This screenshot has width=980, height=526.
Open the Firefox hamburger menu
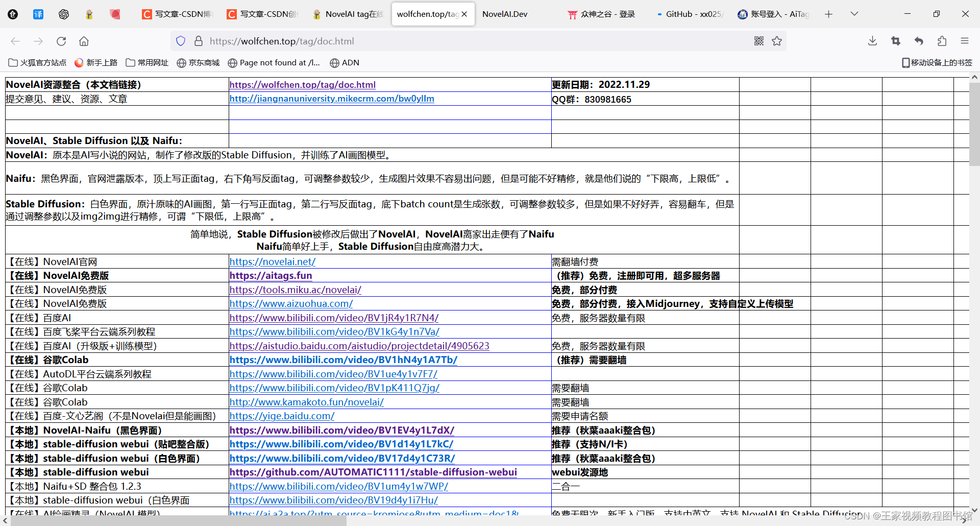[965, 41]
